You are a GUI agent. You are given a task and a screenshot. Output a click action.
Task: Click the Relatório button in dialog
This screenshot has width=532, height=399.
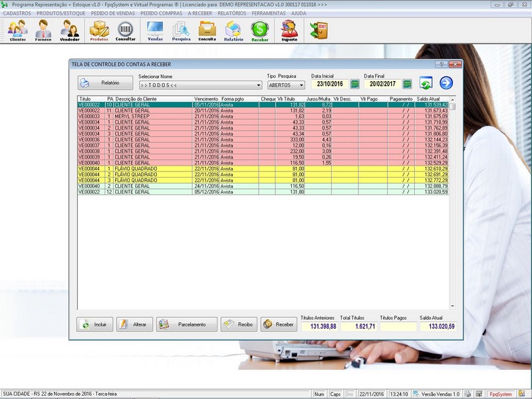click(x=106, y=82)
